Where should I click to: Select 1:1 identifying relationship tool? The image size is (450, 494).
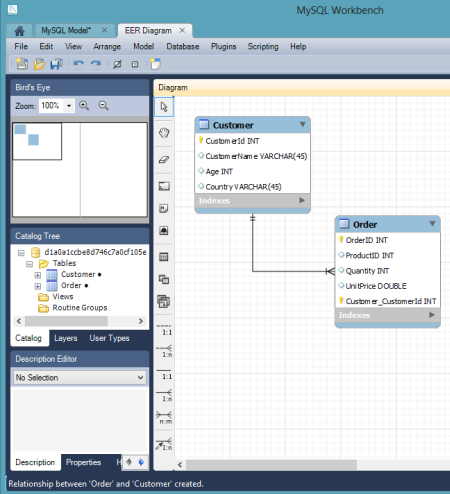[x=164, y=374]
